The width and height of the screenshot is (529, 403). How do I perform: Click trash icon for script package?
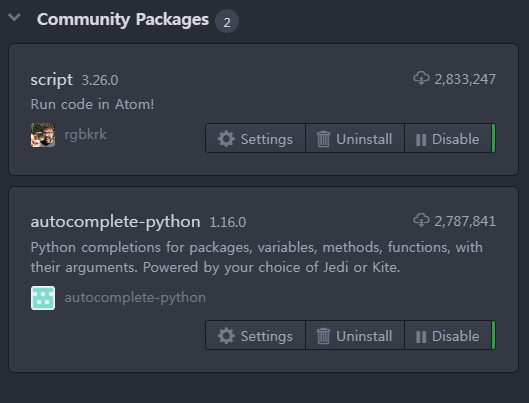(323, 139)
